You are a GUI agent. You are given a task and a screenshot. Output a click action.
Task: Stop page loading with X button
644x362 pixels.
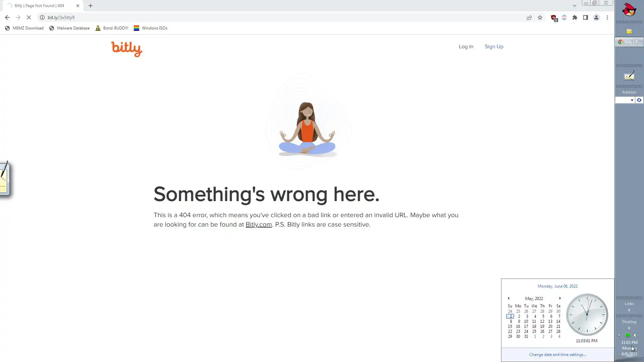pos(29,17)
